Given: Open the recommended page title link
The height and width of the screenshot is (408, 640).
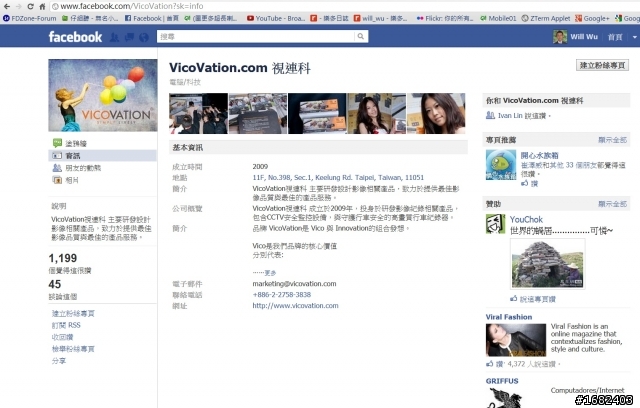Looking at the screenshot, I should [540, 155].
